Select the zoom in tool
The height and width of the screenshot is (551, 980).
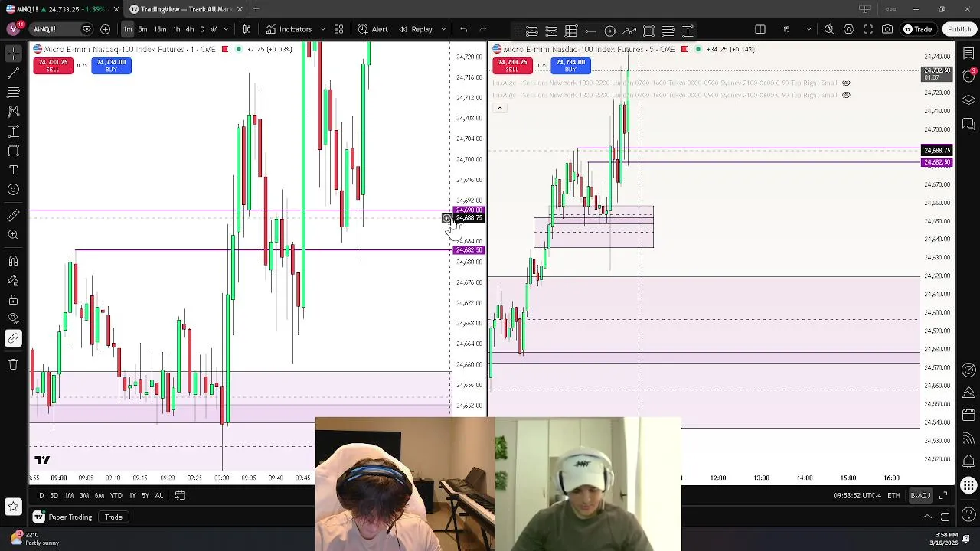[13, 235]
